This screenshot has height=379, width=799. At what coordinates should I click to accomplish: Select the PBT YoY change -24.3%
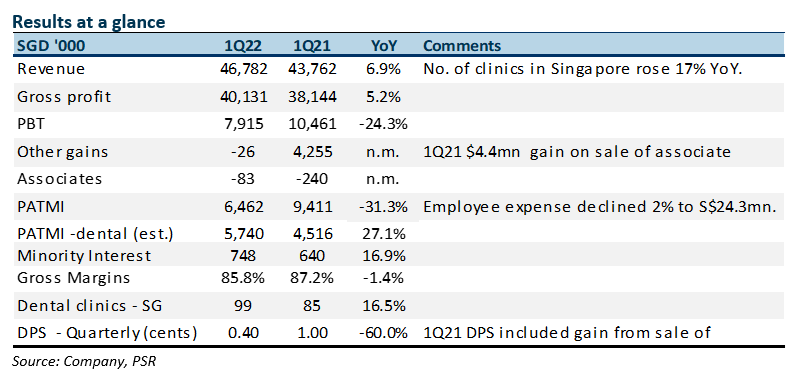coord(383,124)
